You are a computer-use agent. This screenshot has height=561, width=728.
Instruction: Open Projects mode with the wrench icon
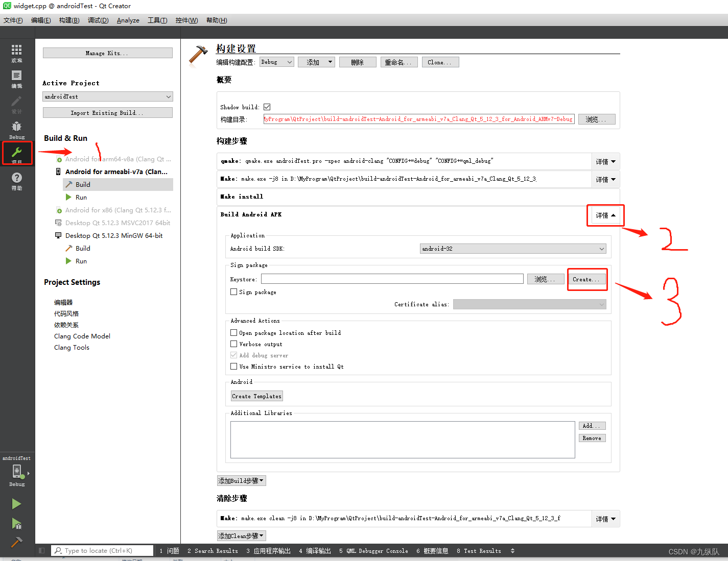pos(17,153)
